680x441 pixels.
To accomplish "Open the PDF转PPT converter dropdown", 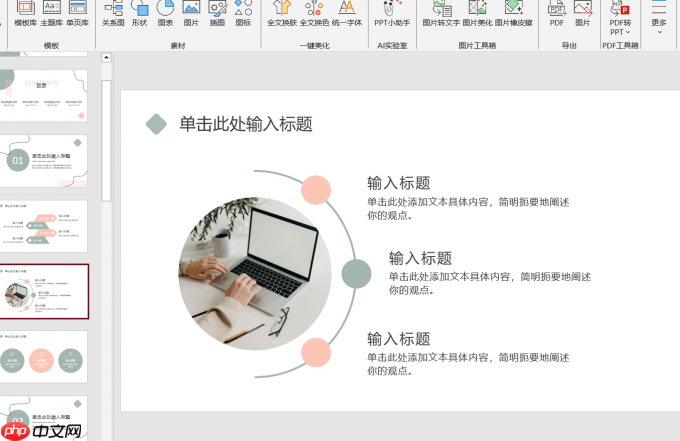I will click(620, 18).
